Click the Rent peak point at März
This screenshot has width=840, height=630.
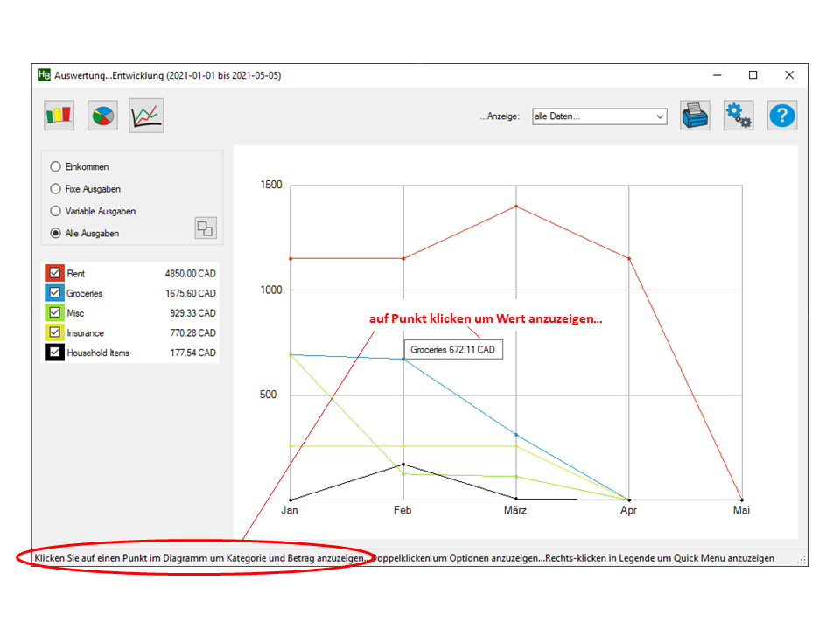pos(516,206)
